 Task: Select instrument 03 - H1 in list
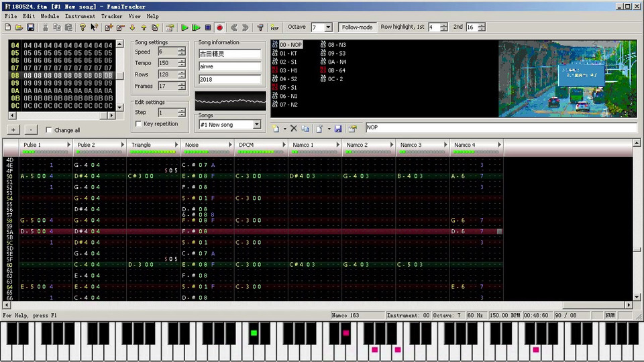(288, 70)
